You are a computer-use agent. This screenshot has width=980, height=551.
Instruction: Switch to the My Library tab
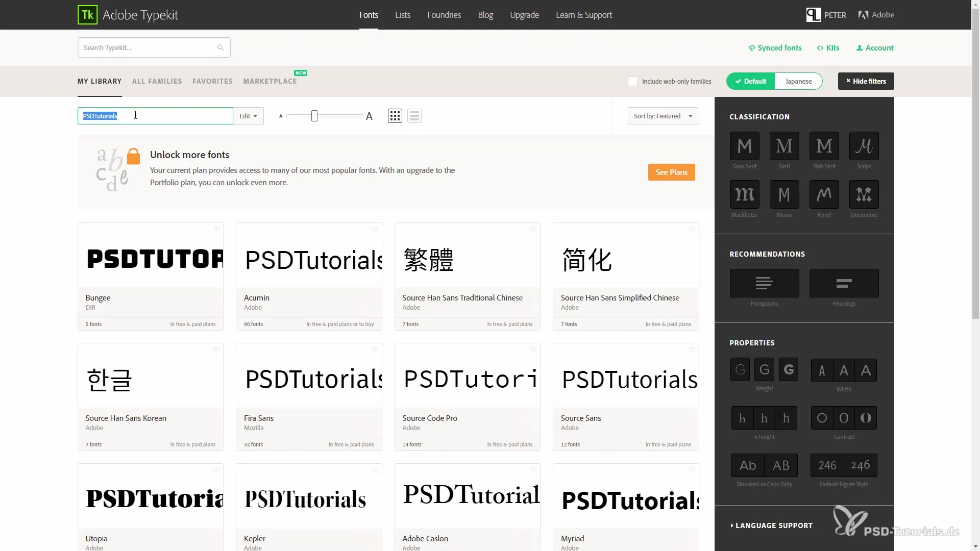(x=100, y=81)
